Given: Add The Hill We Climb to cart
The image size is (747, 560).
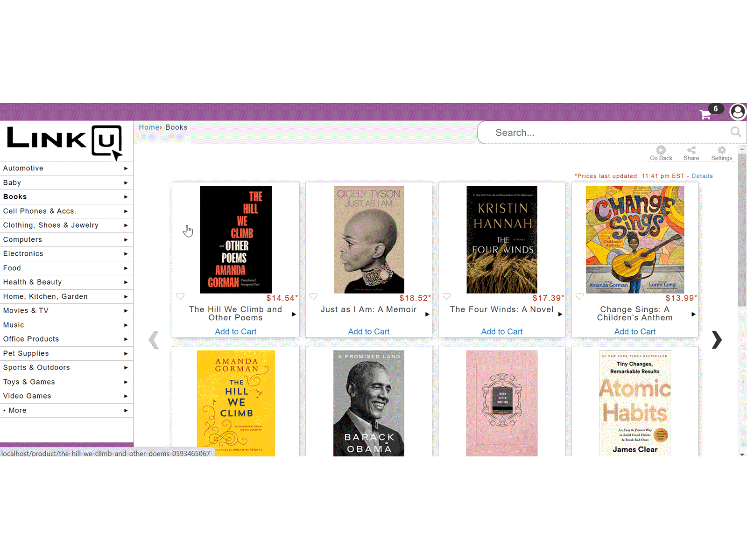Looking at the screenshot, I should point(236,332).
